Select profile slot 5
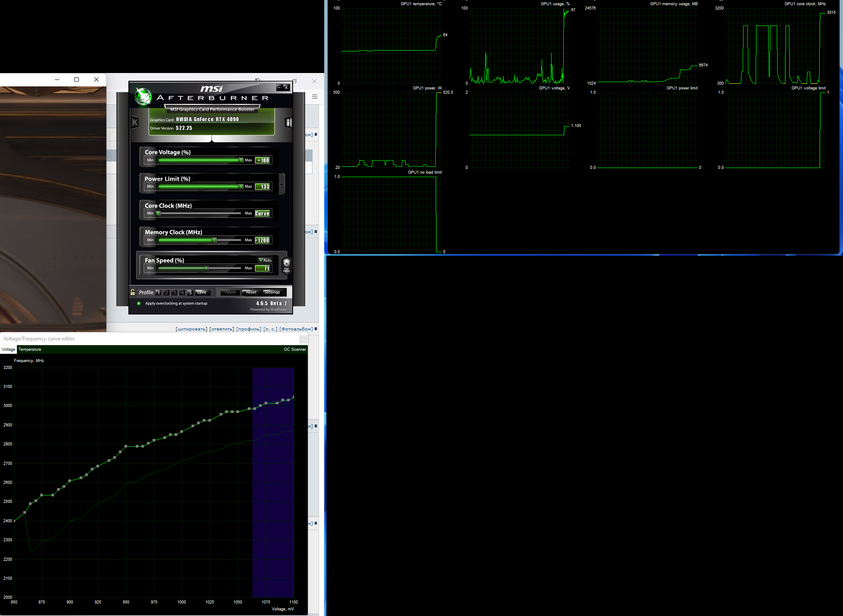 click(x=190, y=292)
